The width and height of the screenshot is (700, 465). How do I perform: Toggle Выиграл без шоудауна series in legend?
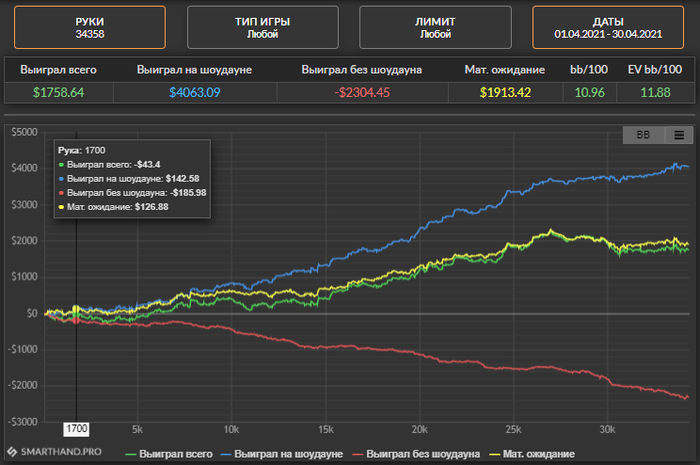[417, 454]
